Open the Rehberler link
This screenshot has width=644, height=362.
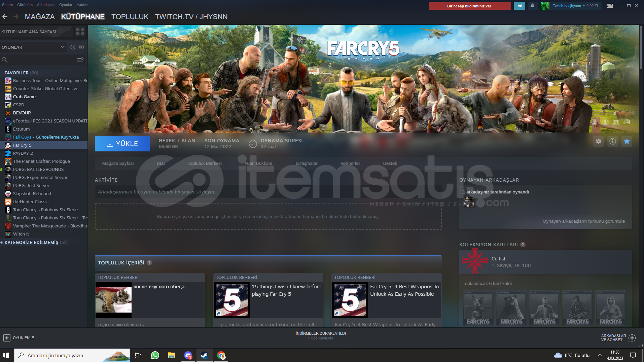350,164
